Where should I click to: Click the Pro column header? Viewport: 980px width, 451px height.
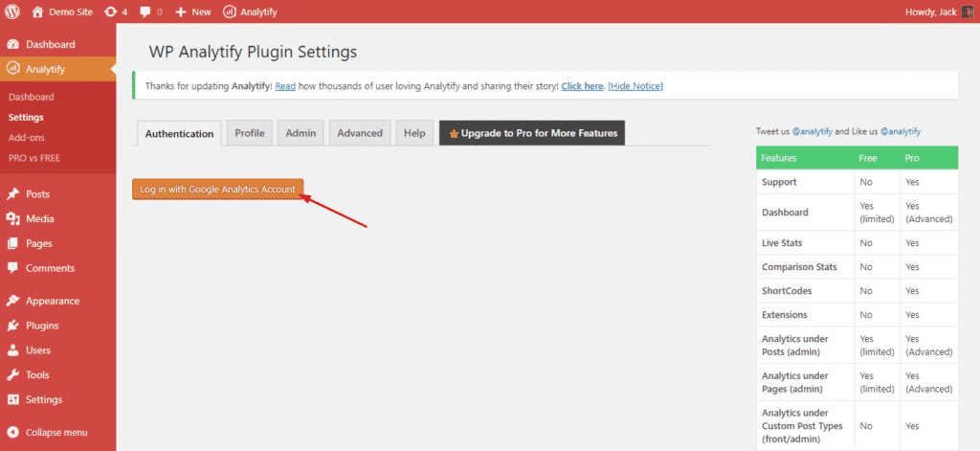coord(912,158)
